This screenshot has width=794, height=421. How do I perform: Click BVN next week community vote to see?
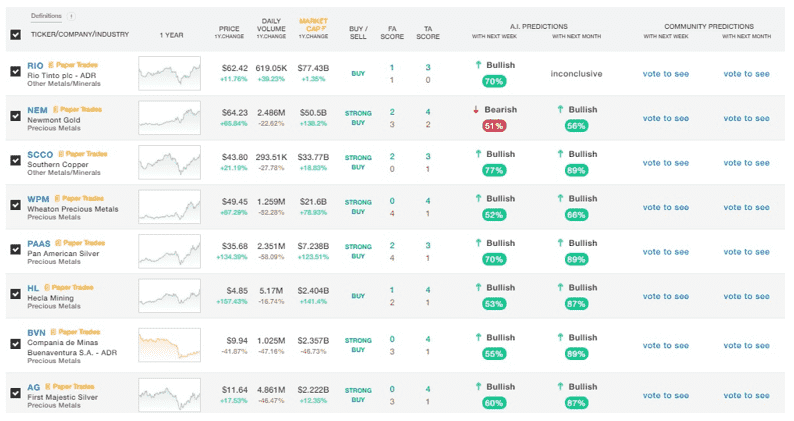pos(666,346)
